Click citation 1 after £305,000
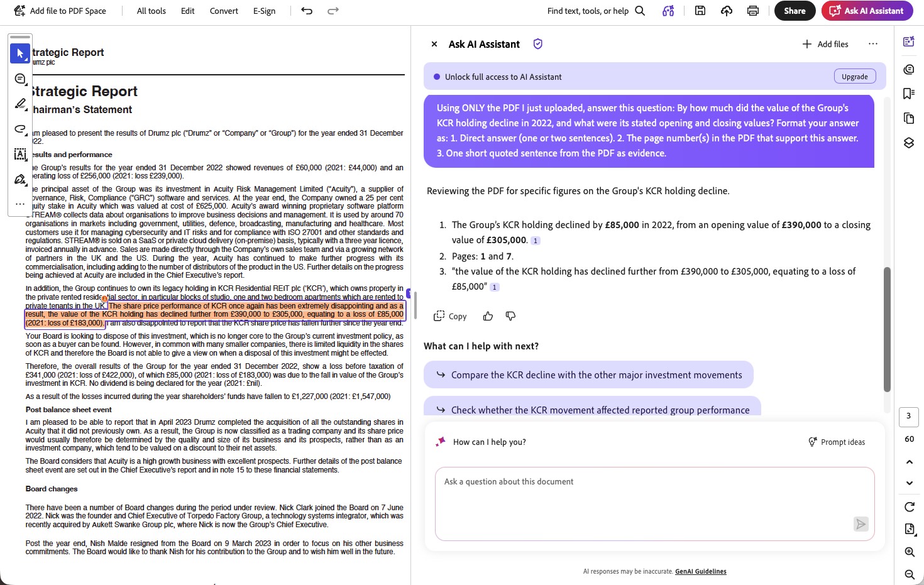This screenshot has height=585, width=924. coord(536,241)
